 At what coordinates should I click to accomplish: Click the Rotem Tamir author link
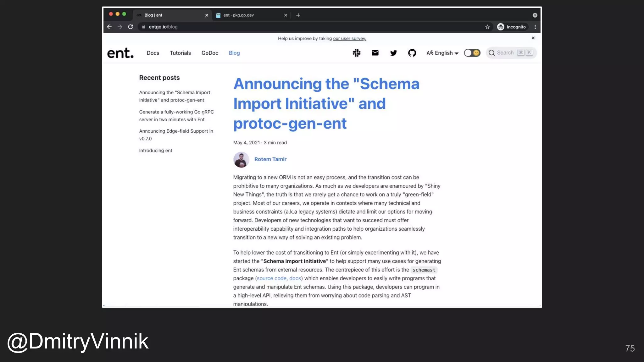point(270,159)
